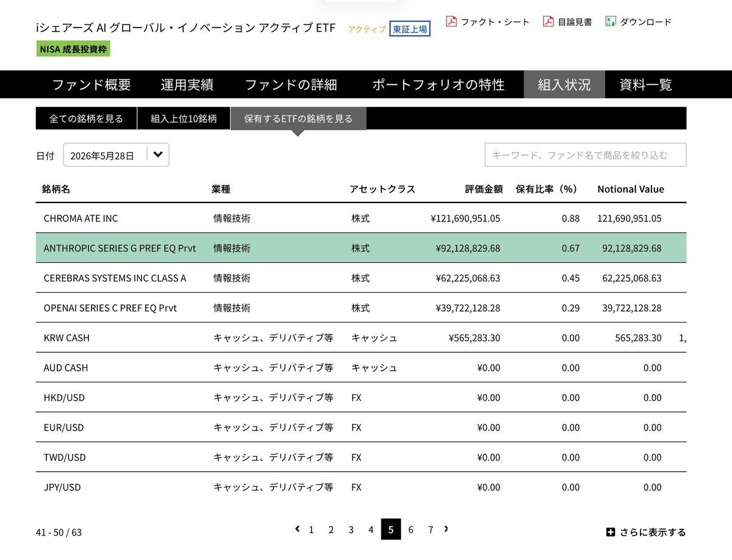Click さらに表示する to show more

(653, 532)
